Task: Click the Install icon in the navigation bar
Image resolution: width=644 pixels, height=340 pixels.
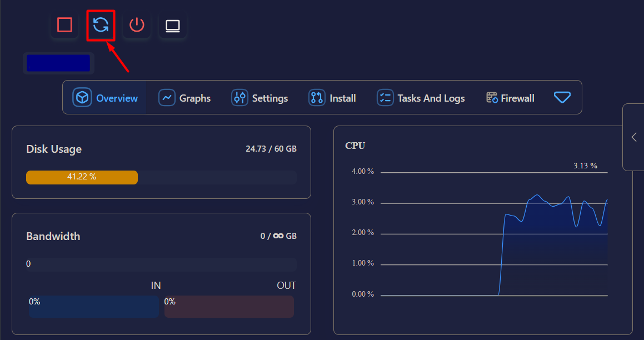Action: click(x=316, y=97)
